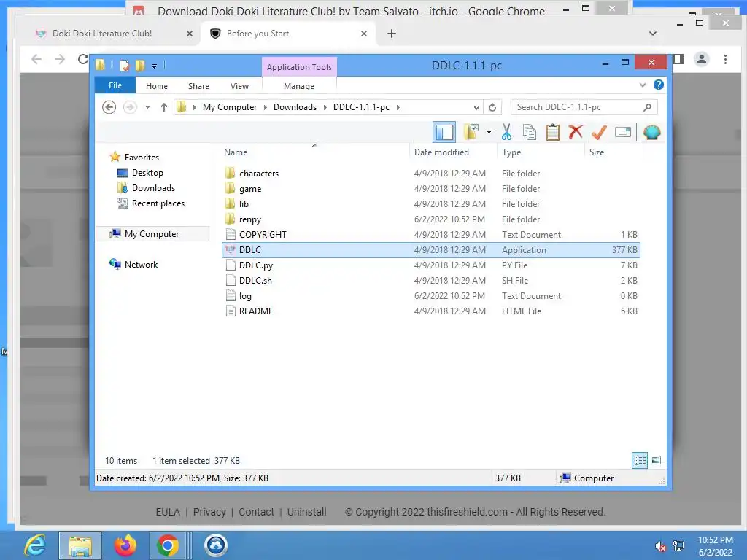Viewport: 747px width, 560px height.
Task: Switch to Doki Doki Literature Club! Chrome tab
Action: [103, 34]
